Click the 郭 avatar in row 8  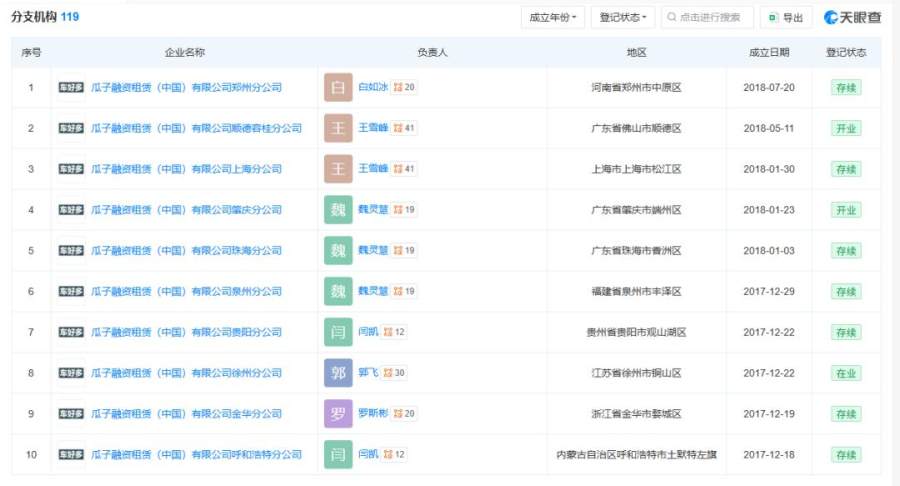pyautogui.click(x=338, y=373)
